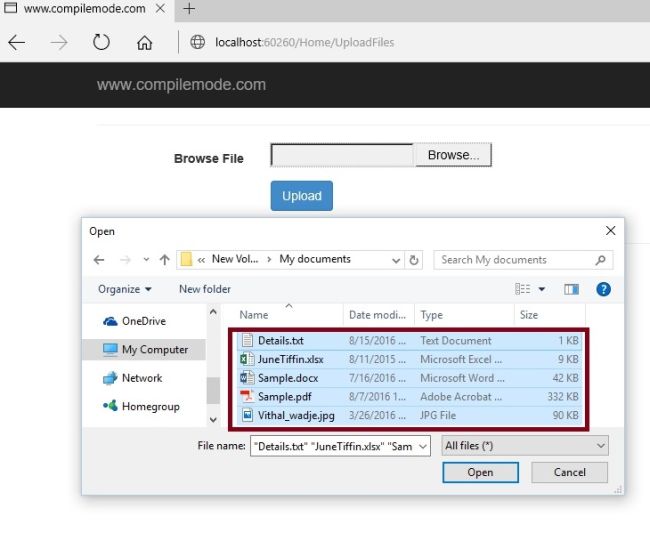
Task: Click navigation pane scroll down arrow
Action: point(213,420)
